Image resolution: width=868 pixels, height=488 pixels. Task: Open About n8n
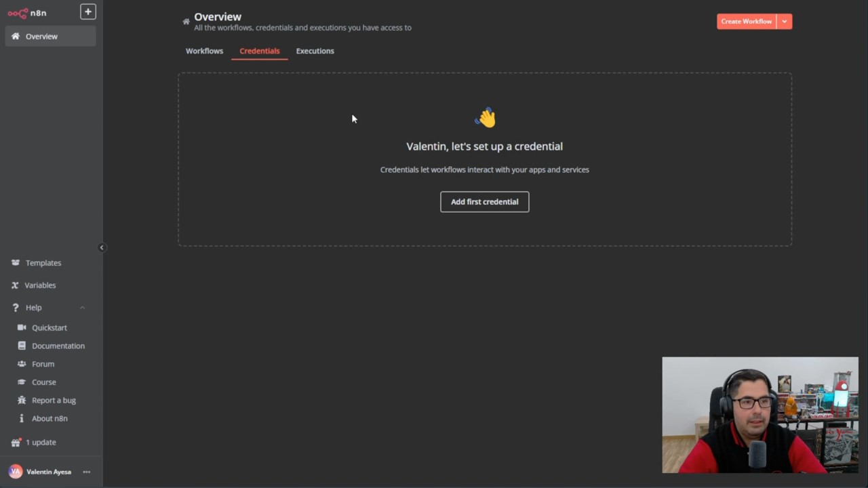[50, 419]
